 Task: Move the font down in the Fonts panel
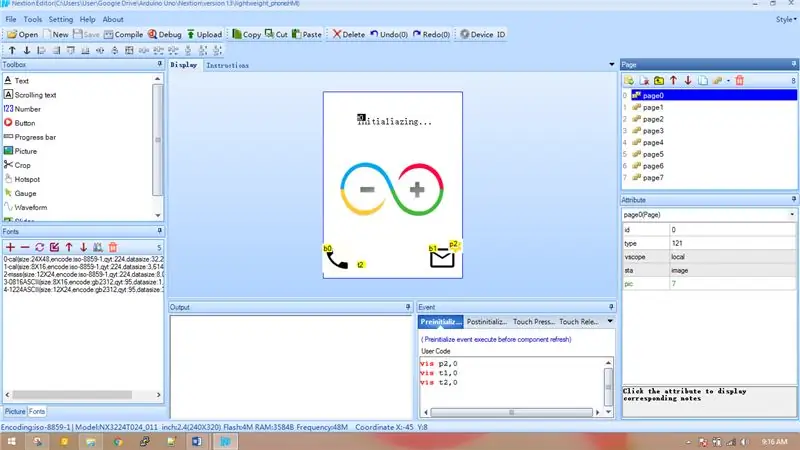83,247
